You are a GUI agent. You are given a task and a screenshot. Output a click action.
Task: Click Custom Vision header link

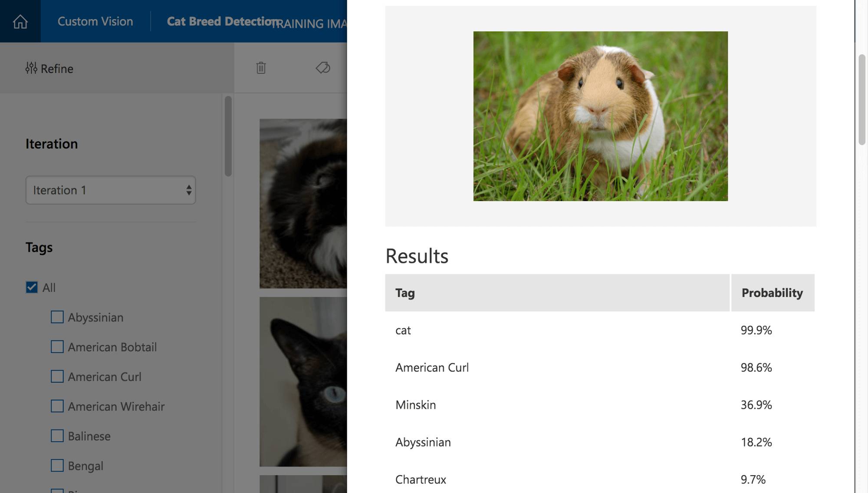[x=95, y=21]
